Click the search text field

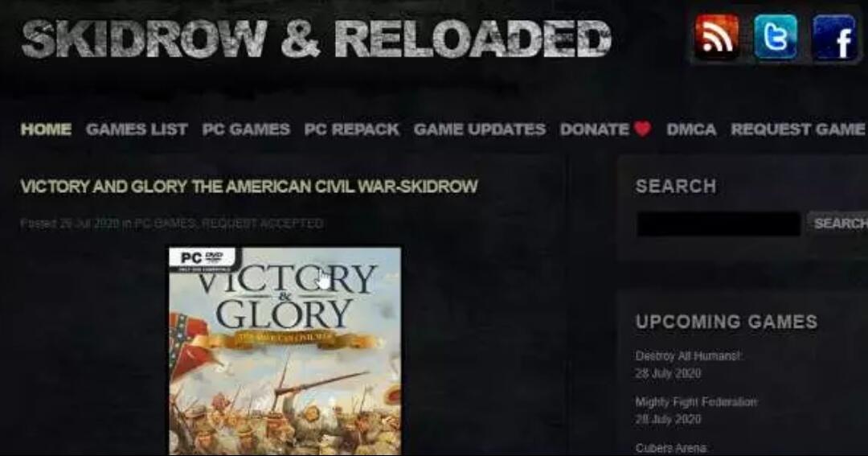pos(719,224)
